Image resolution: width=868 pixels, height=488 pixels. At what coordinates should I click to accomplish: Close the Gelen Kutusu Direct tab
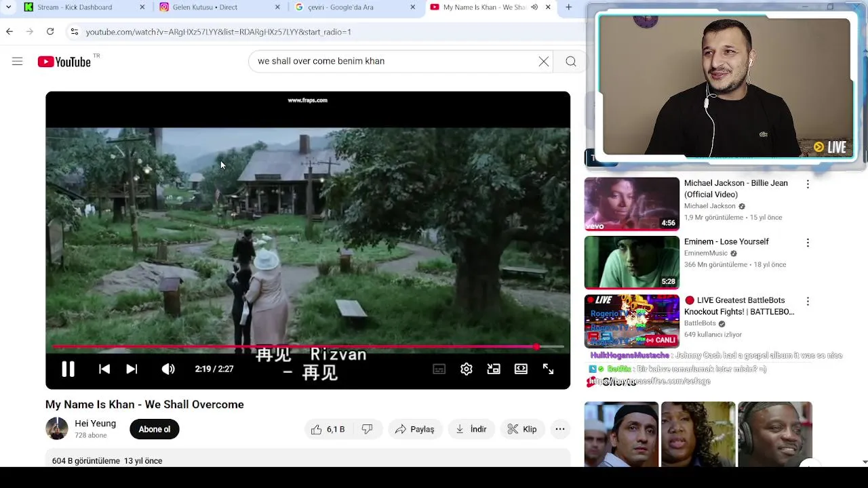point(277,7)
